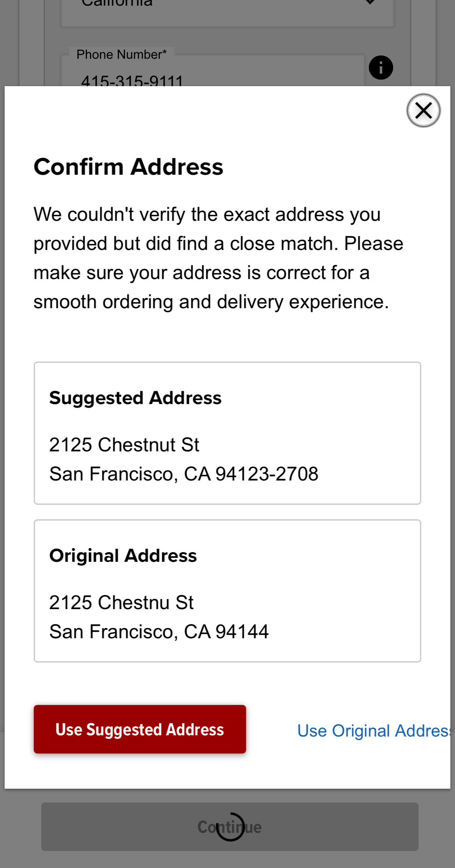Close the Confirm Address dialog

[423, 110]
